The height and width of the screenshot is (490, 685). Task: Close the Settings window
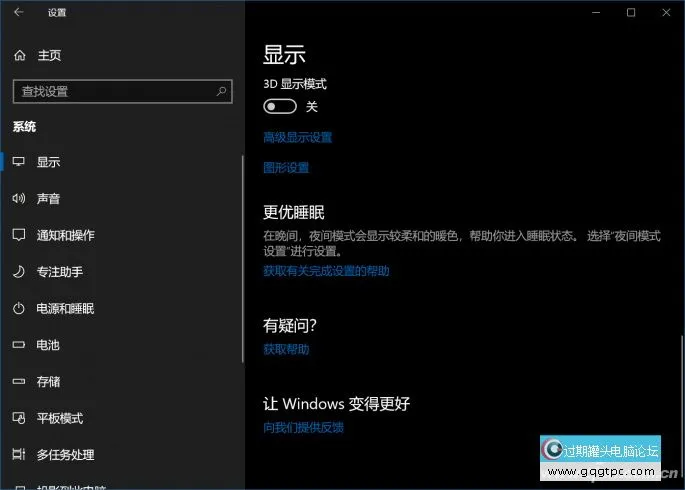tap(666, 12)
